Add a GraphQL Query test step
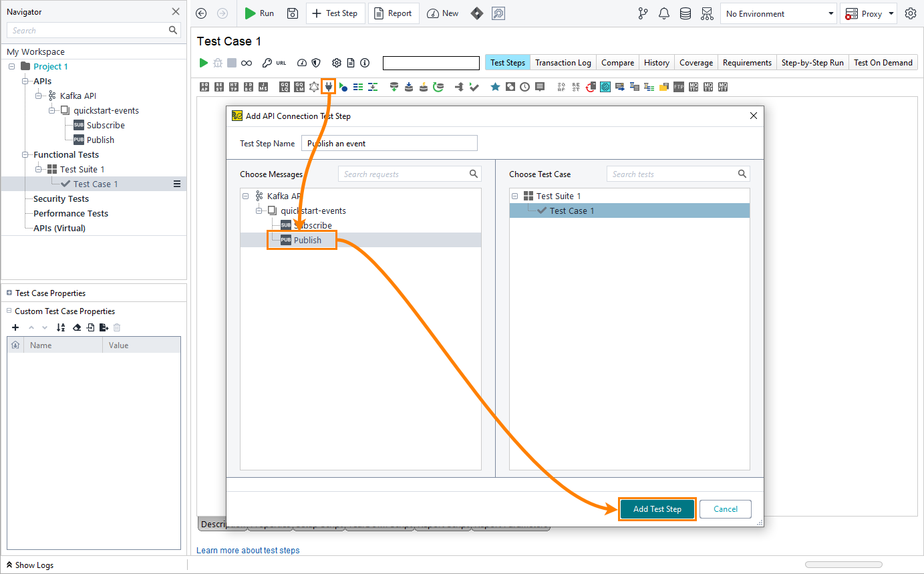 coord(283,86)
